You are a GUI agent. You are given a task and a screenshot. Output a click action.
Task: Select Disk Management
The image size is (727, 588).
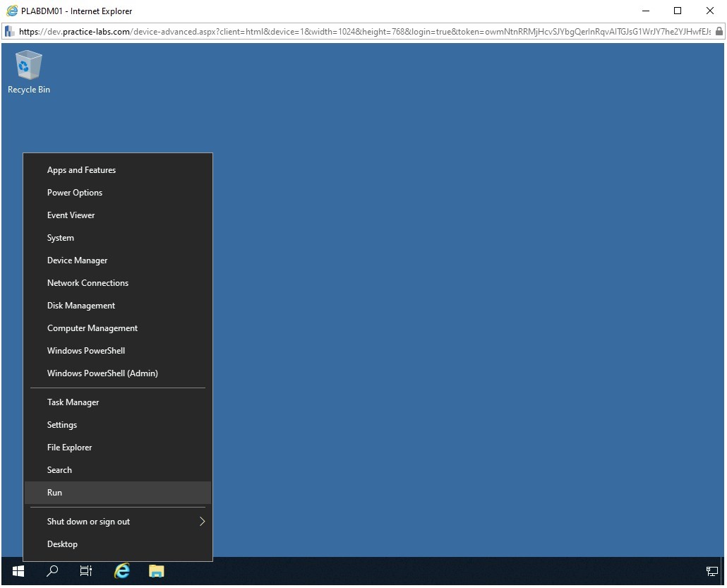[80, 306]
